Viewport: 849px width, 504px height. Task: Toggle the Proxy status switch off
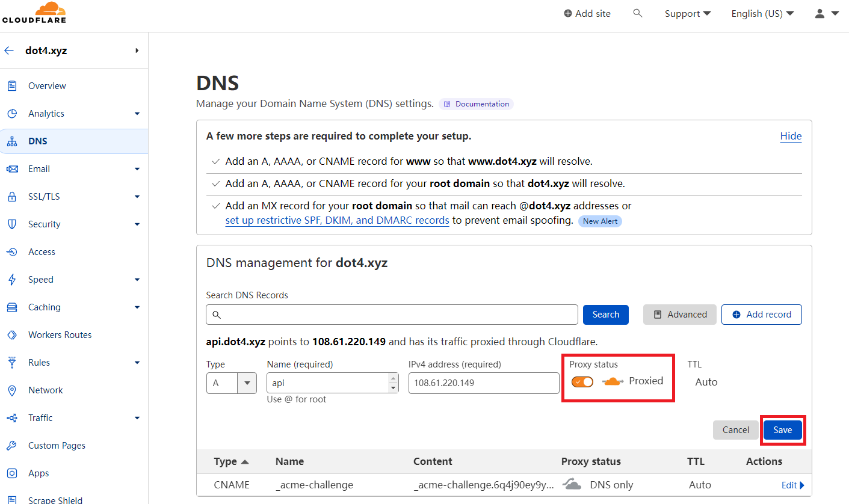coord(582,382)
